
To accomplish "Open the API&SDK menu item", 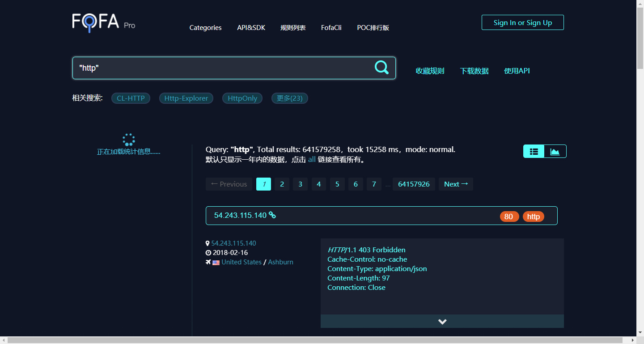I will point(251,28).
